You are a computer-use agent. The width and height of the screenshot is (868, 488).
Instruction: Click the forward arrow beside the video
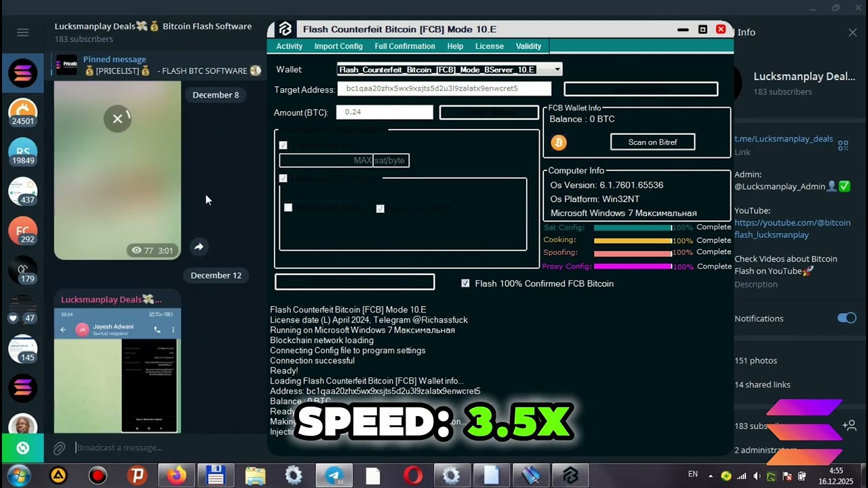tap(199, 247)
